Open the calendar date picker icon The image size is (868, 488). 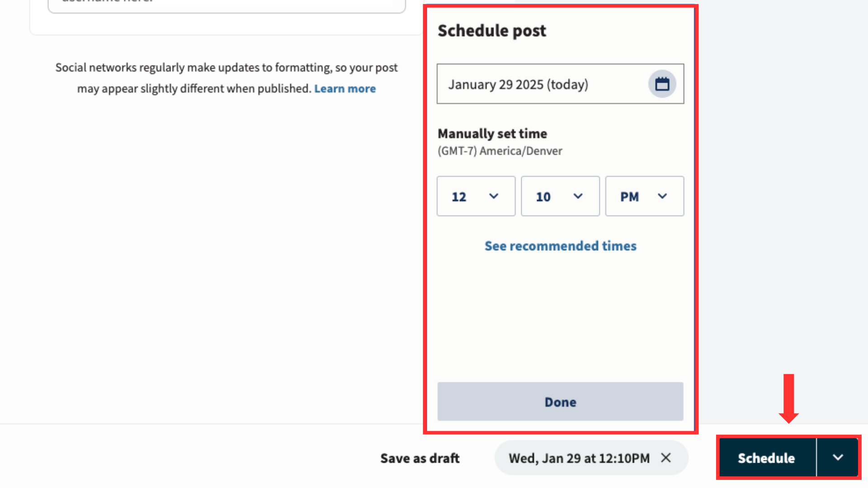point(662,84)
